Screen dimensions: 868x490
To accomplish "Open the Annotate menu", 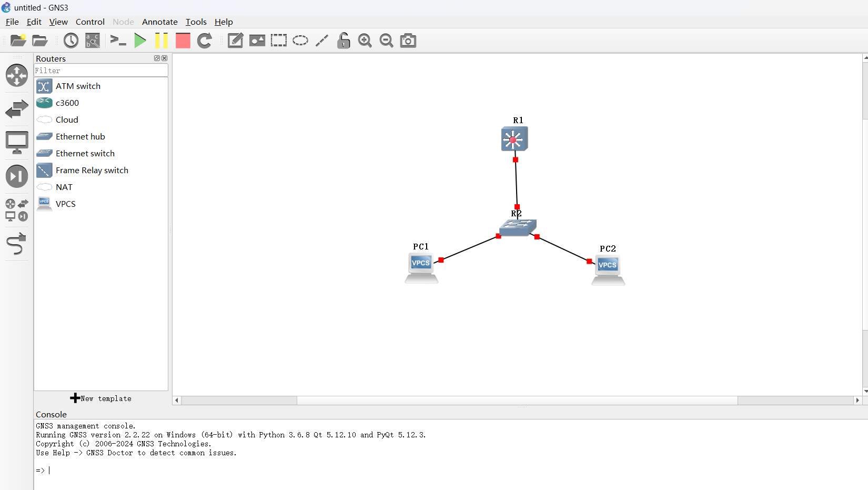I will pyautogui.click(x=159, y=22).
